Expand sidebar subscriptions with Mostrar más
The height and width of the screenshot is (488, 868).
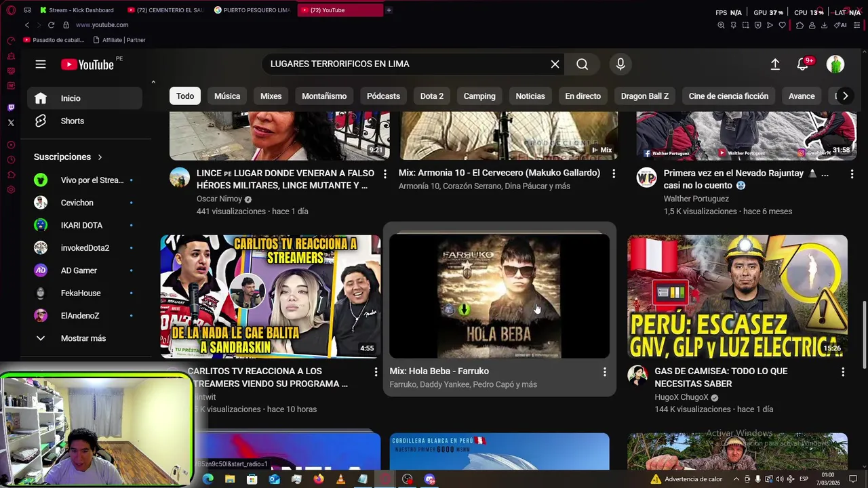coord(85,338)
